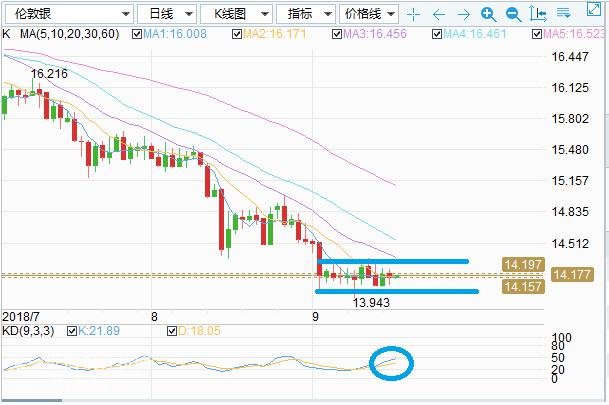Click the D:18.05 value label
Image resolution: width=609 pixels, height=405 pixels.
(x=199, y=331)
